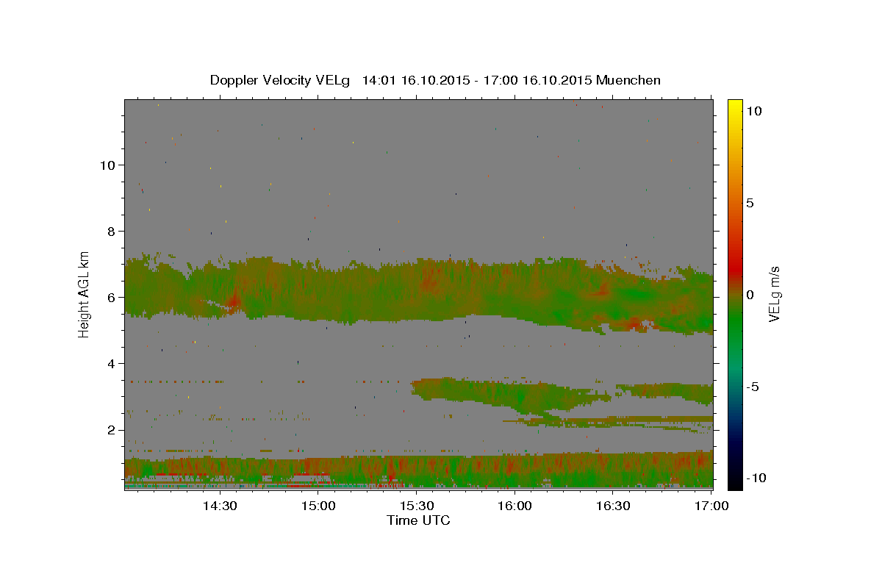
Task: Select the 15:00 time tick label
Action: (318, 506)
